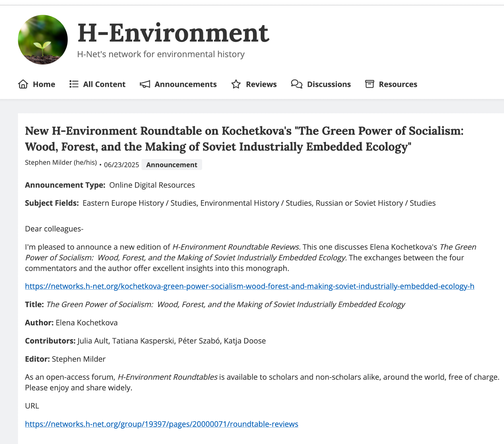Navigate to Reviews section
Viewport: 504px width, 444px height.
pos(261,84)
